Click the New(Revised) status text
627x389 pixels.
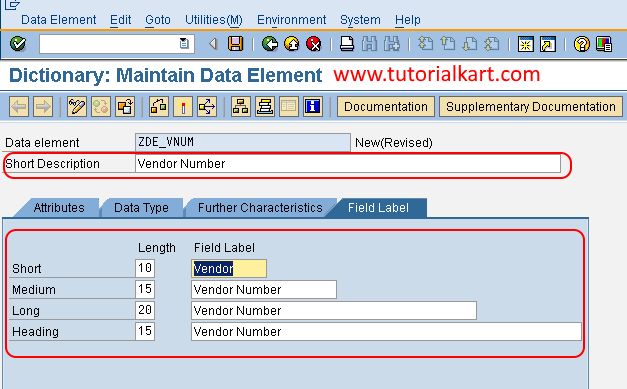393,143
